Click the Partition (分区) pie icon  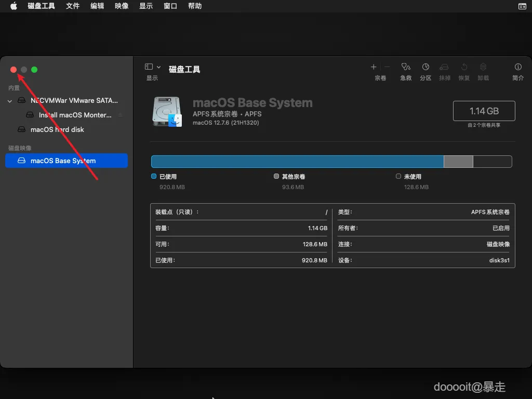[425, 67]
